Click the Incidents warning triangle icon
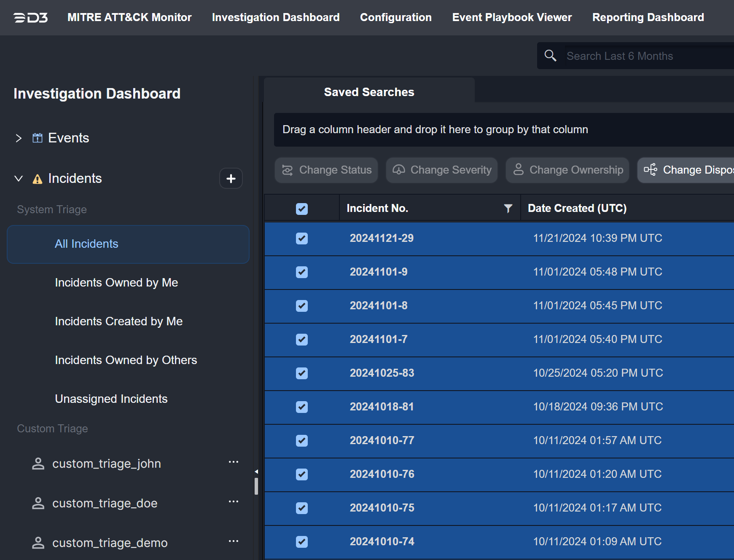Screen dimensions: 734x560 tap(38, 179)
